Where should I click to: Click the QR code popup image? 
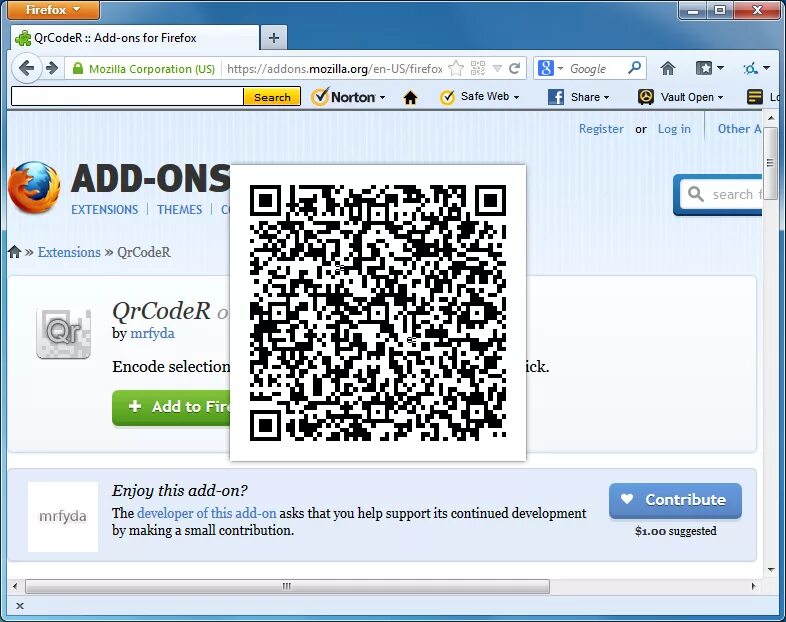[378, 313]
